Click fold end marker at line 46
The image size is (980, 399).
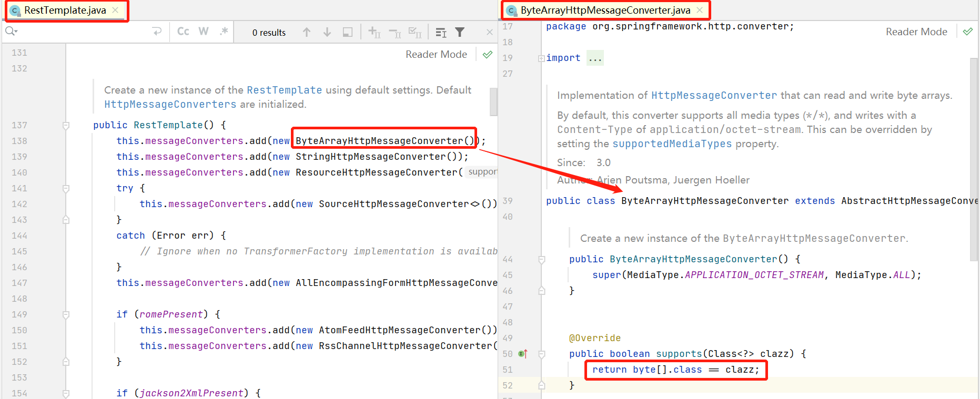click(x=541, y=291)
